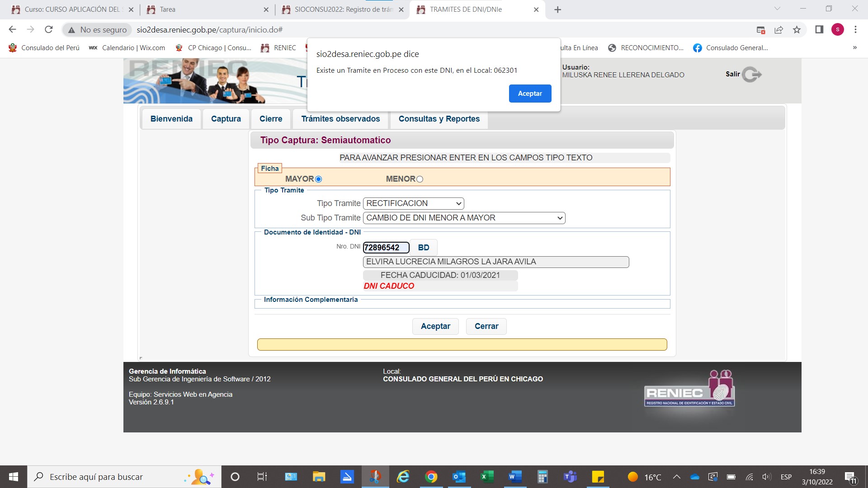
Task: Select the MENOR radio button
Action: click(x=420, y=179)
